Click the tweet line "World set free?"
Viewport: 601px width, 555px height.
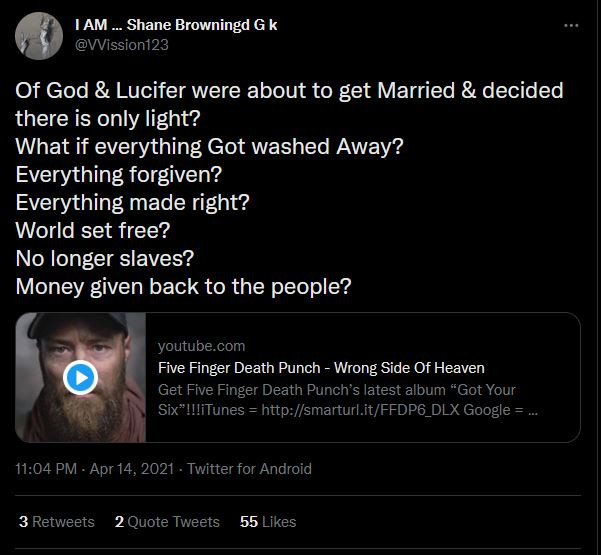tap(93, 229)
